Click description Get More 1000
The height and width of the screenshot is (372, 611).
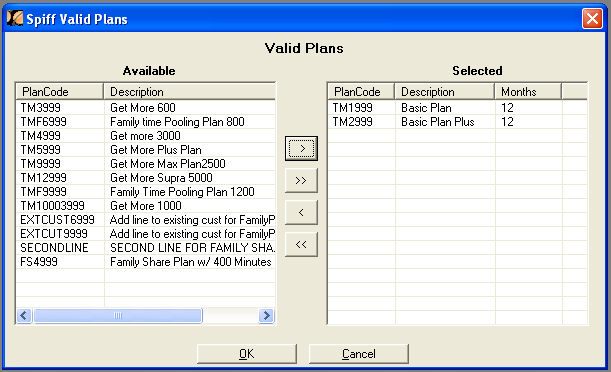[146, 206]
